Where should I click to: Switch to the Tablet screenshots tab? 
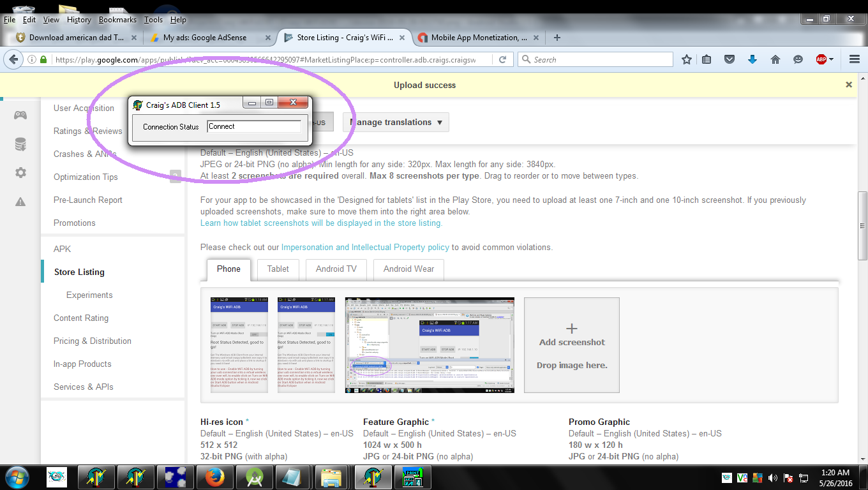278,269
